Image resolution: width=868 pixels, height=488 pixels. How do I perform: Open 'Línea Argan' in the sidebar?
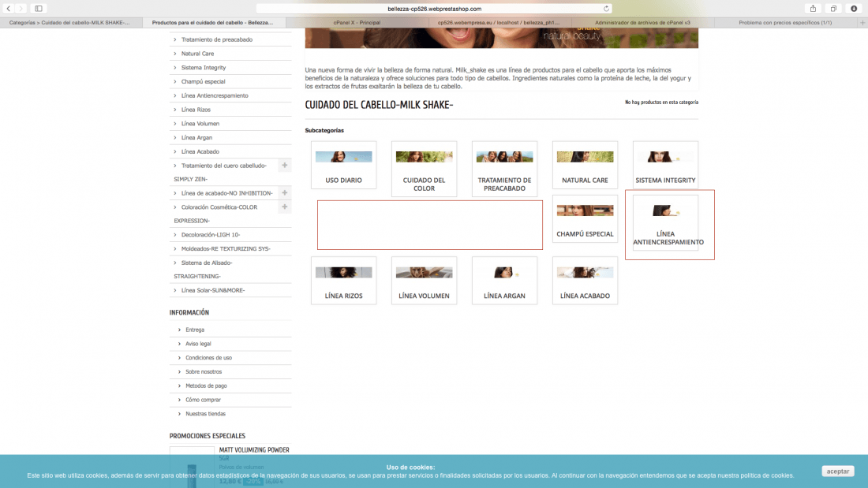click(x=196, y=137)
